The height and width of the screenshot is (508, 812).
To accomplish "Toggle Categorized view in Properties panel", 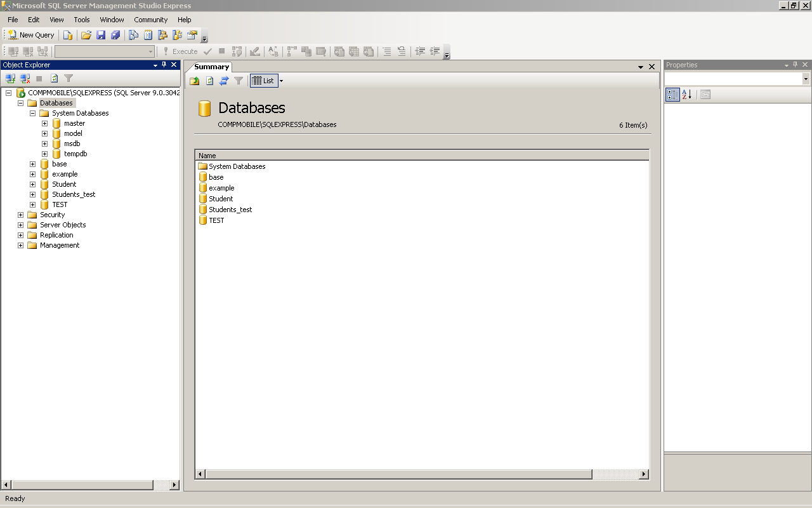I will 672,95.
